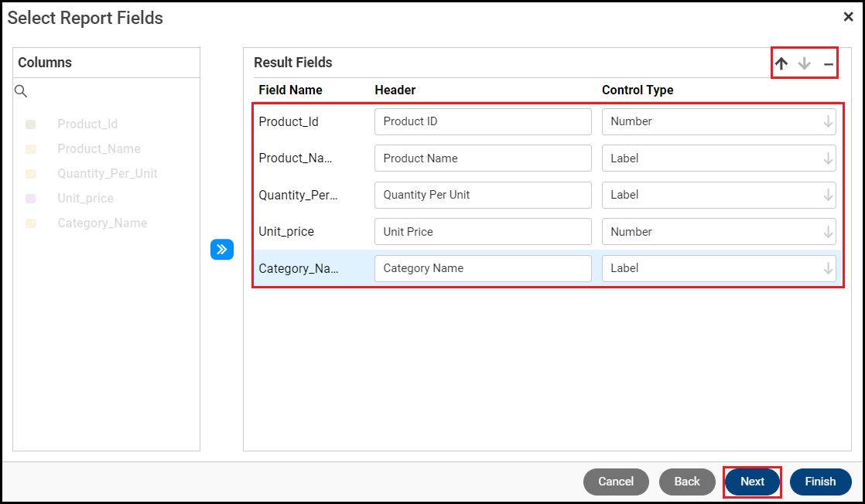Click the move field up arrow icon
This screenshot has height=504, width=865.
(x=781, y=64)
